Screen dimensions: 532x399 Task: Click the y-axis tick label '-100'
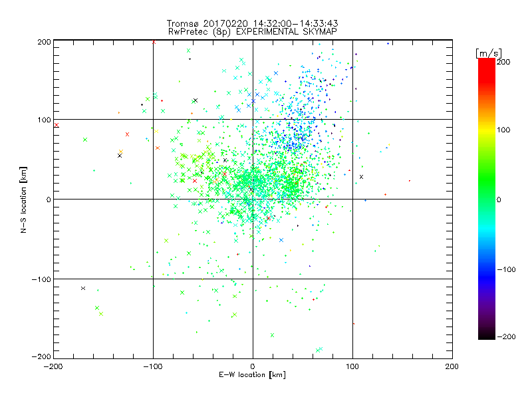click(41, 279)
